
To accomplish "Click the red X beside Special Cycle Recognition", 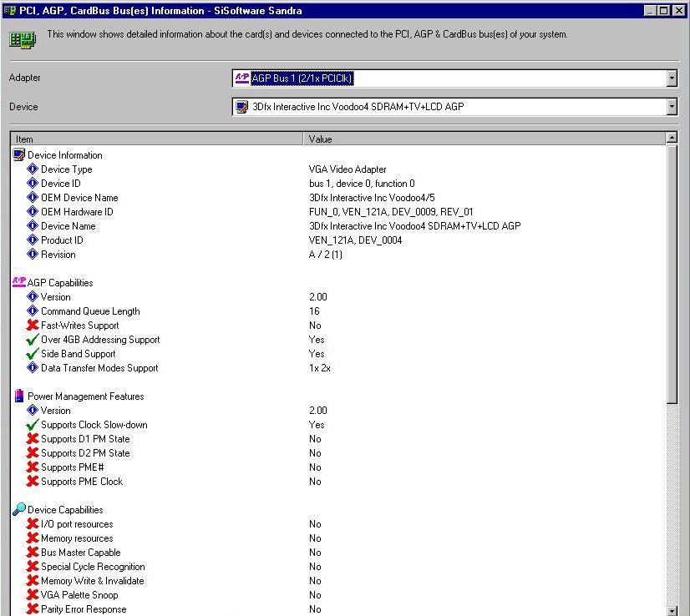I will [x=33, y=566].
